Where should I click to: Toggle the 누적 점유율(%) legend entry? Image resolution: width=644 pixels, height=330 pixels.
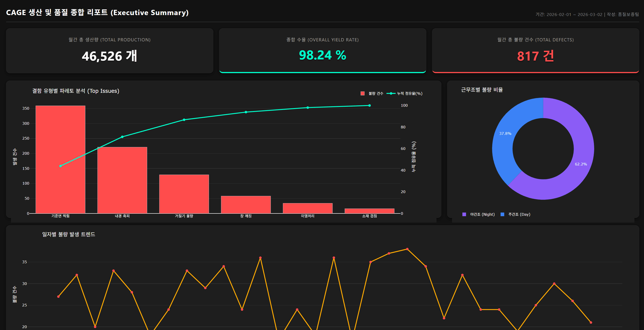pyautogui.click(x=404, y=93)
